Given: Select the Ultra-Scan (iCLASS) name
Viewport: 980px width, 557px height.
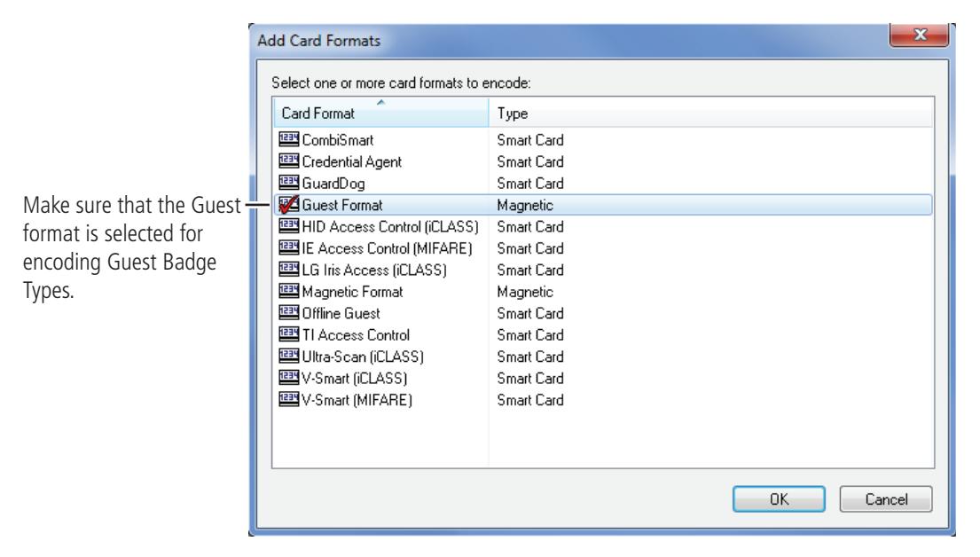Looking at the screenshot, I should point(363,357).
